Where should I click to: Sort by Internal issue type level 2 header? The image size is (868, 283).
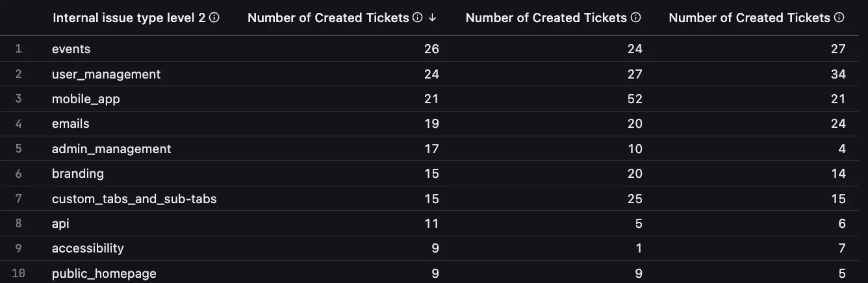[x=129, y=18]
